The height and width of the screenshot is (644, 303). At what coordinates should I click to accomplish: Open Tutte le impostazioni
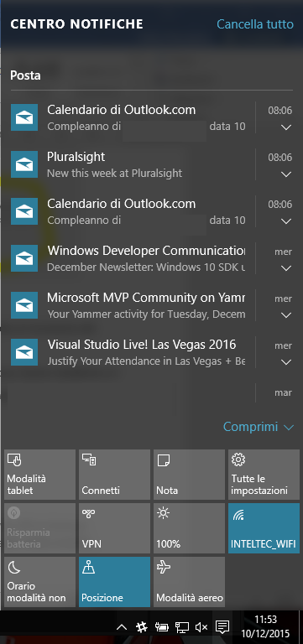pyautogui.click(x=264, y=475)
